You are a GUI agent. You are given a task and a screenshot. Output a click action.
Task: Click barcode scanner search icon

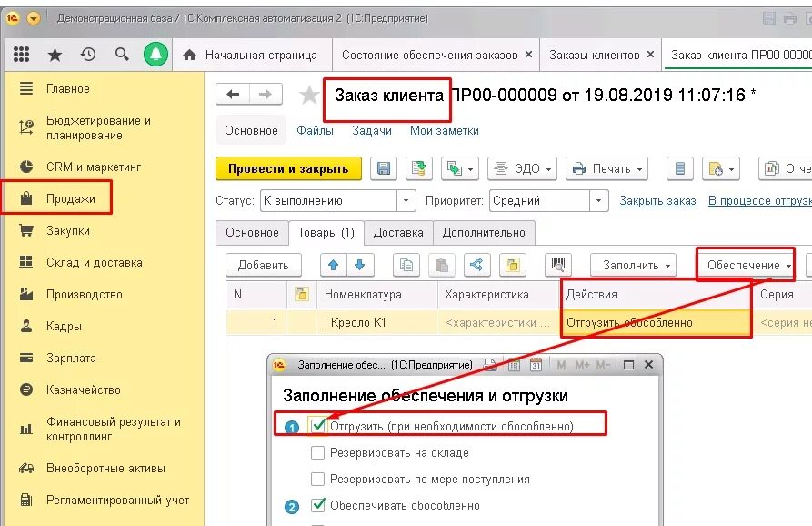(x=557, y=265)
